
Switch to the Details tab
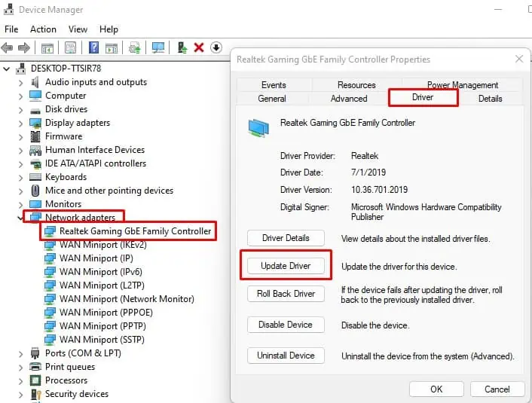coord(490,99)
